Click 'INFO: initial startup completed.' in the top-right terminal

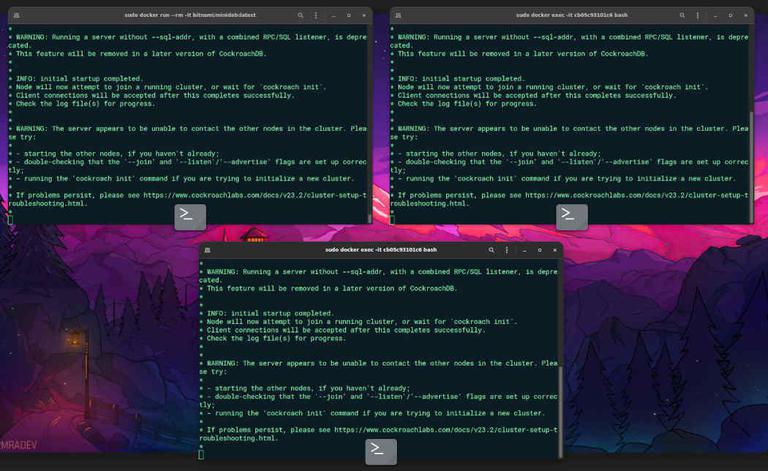point(461,78)
